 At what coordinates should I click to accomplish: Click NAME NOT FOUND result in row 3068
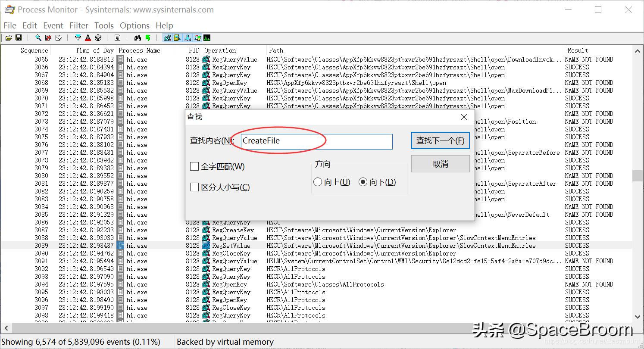click(x=589, y=83)
